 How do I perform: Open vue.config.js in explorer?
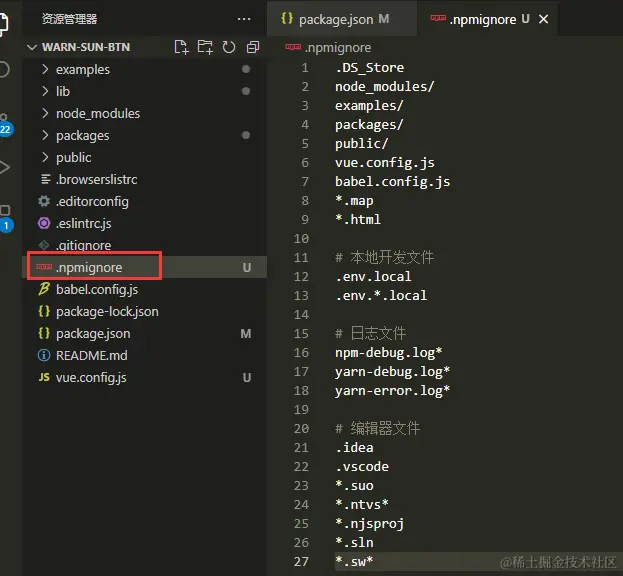[x=145, y=377]
